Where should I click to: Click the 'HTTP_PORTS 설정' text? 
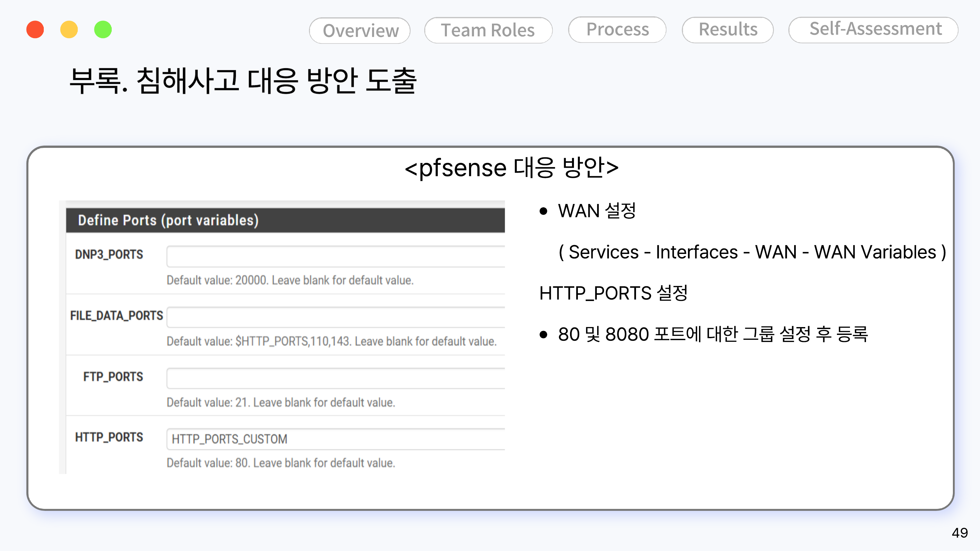[x=613, y=293]
